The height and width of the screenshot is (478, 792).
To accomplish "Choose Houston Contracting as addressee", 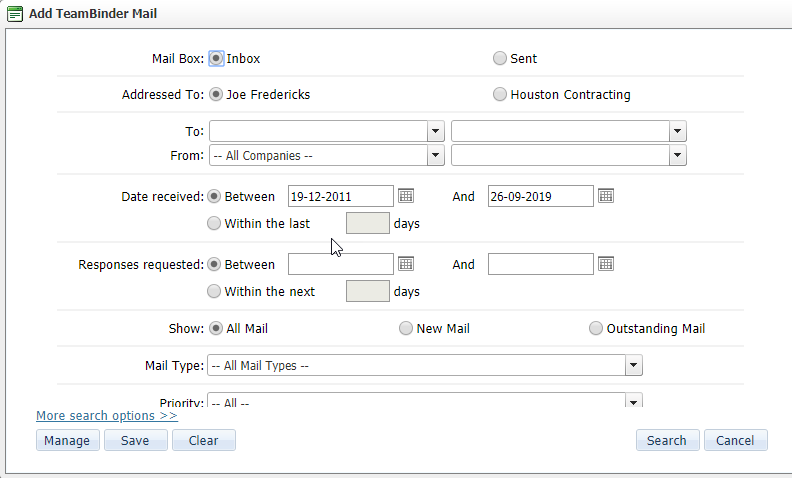I will point(500,94).
